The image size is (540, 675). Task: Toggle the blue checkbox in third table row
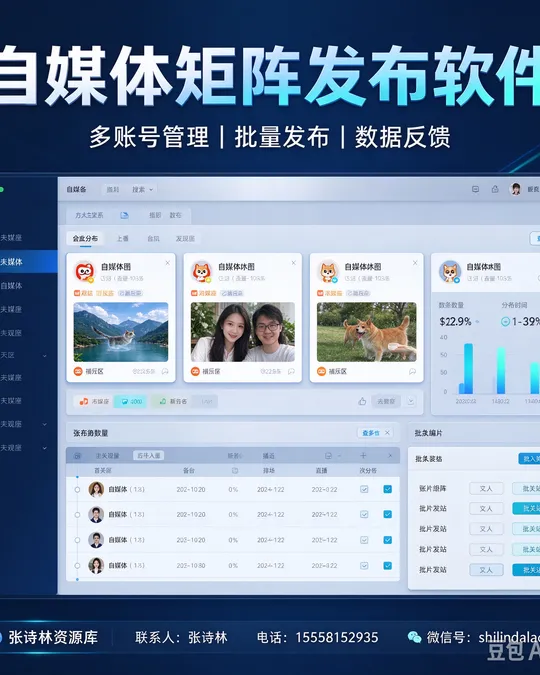tap(388, 540)
